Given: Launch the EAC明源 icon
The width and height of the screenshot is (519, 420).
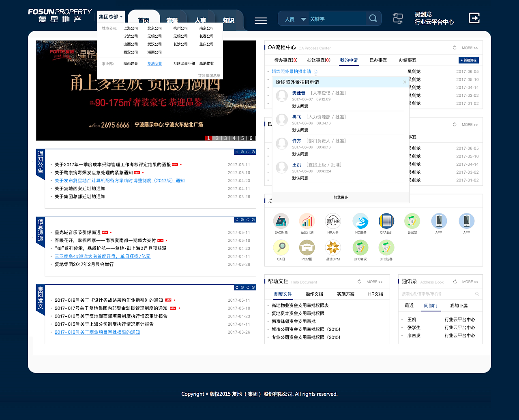Looking at the screenshot, I should point(281,221).
